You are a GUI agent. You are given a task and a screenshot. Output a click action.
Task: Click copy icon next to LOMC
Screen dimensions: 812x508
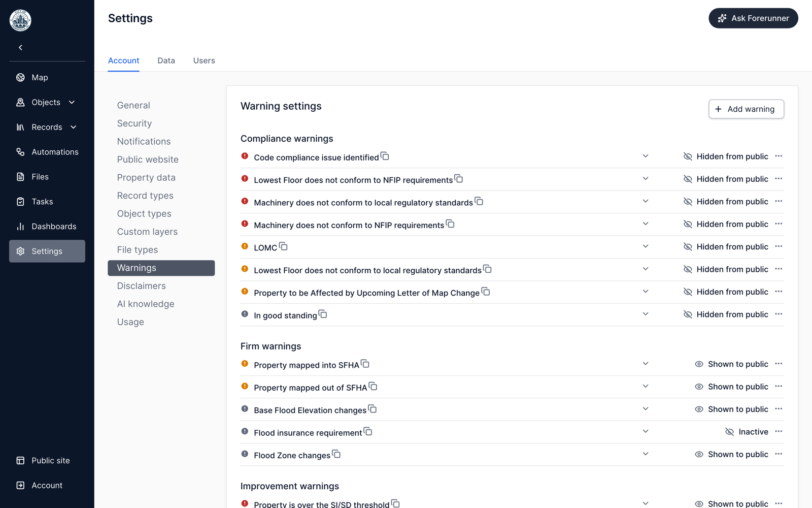(x=283, y=246)
